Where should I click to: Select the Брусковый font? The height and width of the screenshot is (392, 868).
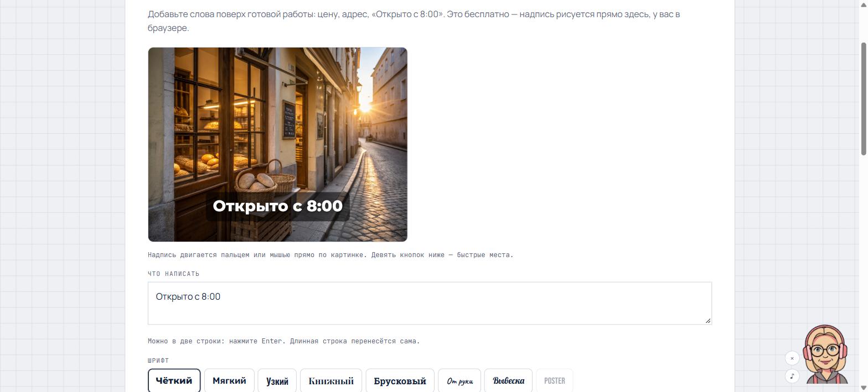click(400, 381)
